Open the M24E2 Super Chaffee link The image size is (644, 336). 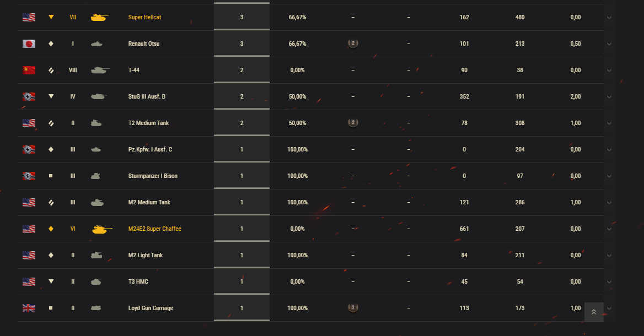(x=154, y=229)
